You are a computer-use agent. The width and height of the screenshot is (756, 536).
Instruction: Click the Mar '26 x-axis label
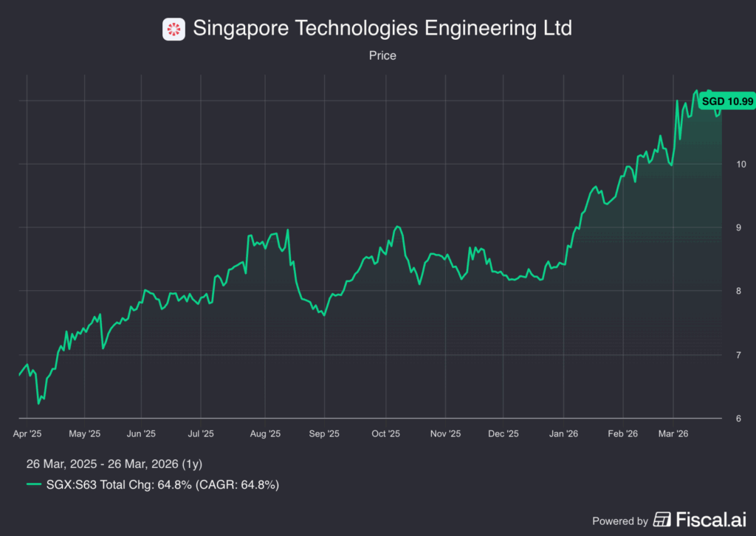click(x=673, y=434)
